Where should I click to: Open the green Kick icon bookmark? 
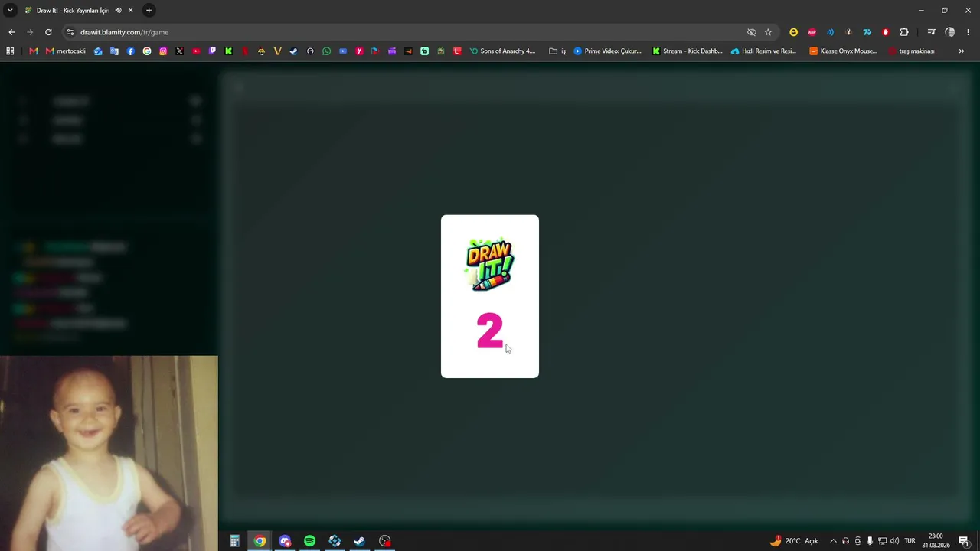point(228,51)
